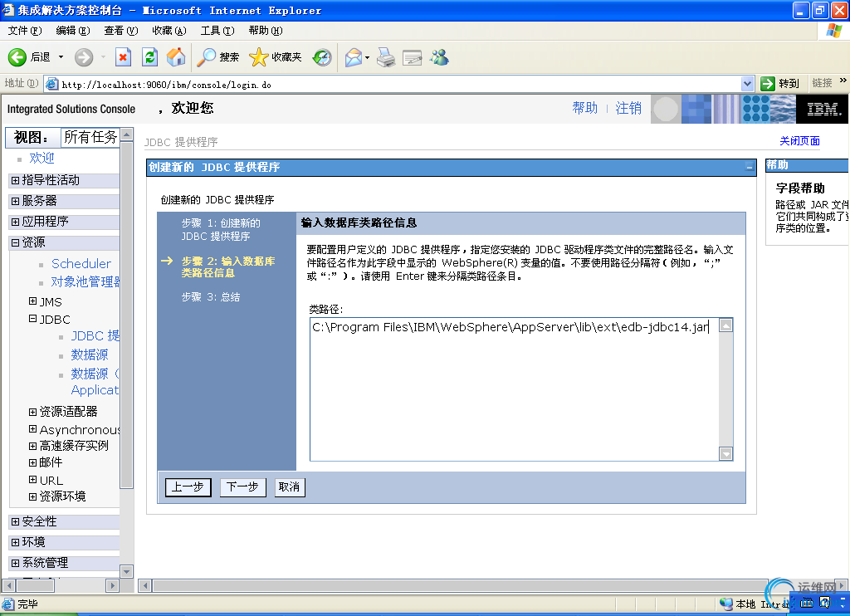Open the Messenger people icon

coord(440,57)
